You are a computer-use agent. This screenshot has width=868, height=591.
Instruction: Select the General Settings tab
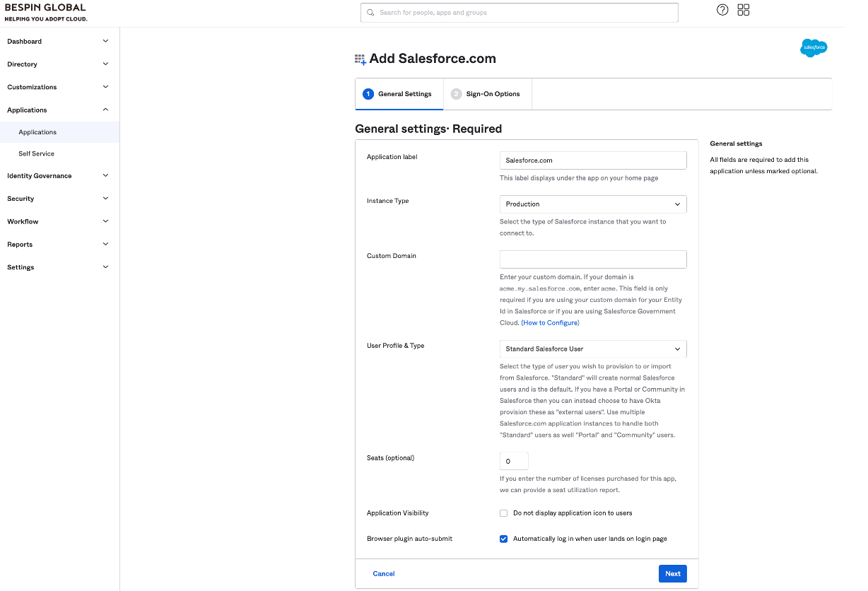pos(399,94)
